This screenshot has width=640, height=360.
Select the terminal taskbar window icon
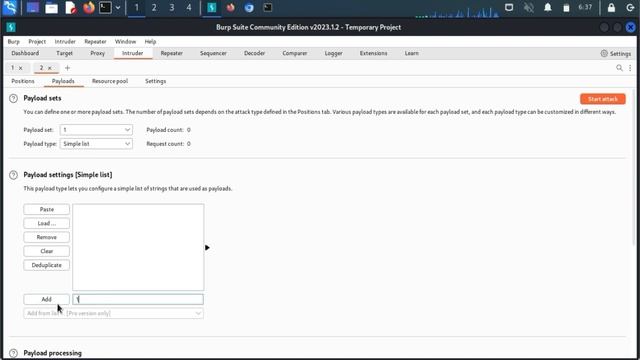(268, 7)
